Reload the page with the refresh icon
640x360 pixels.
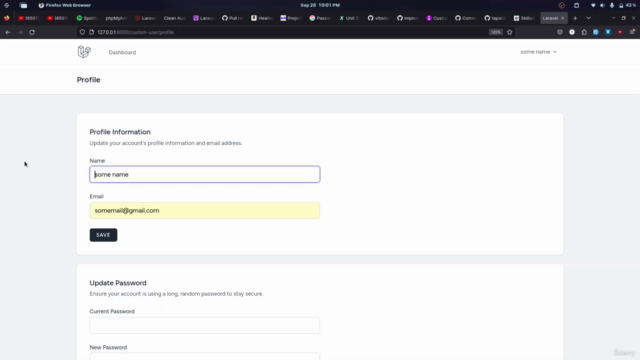click(32, 32)
